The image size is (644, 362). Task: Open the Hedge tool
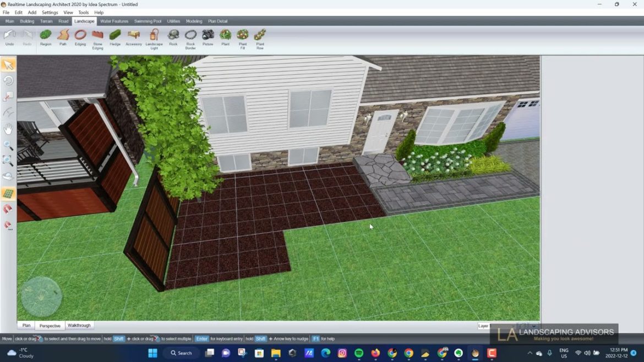[x=115, y=37]
